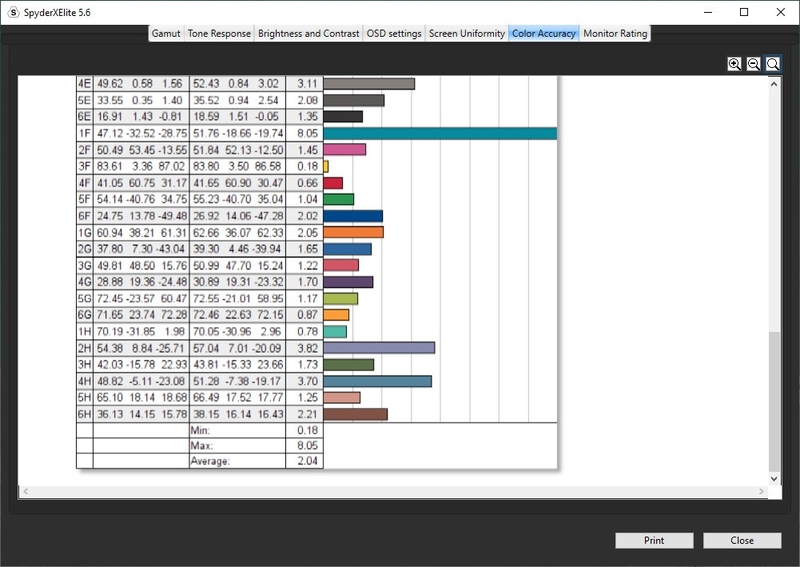Click the Close button
Image resolution: width=800 pixels, height=567 pixels.
point(742,540)
